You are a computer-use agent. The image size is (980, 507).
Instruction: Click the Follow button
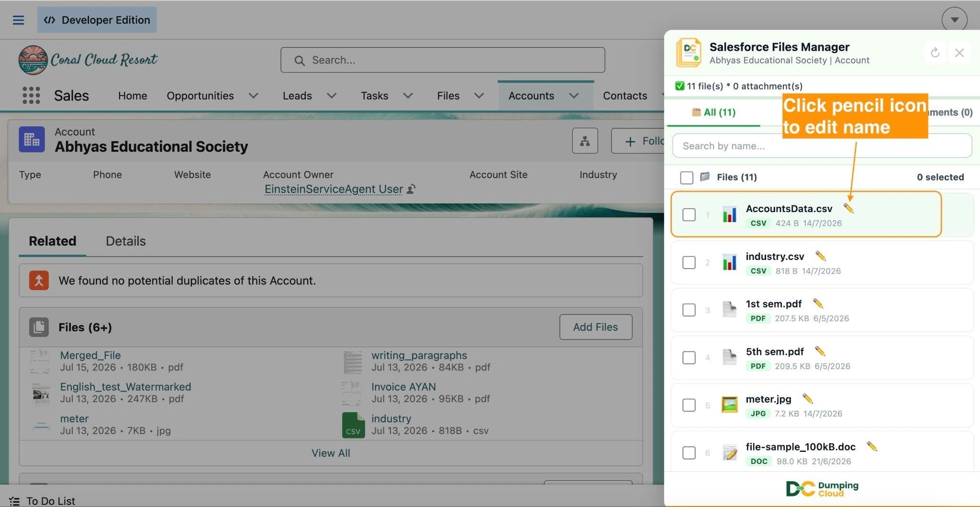[x=638, y=141]
